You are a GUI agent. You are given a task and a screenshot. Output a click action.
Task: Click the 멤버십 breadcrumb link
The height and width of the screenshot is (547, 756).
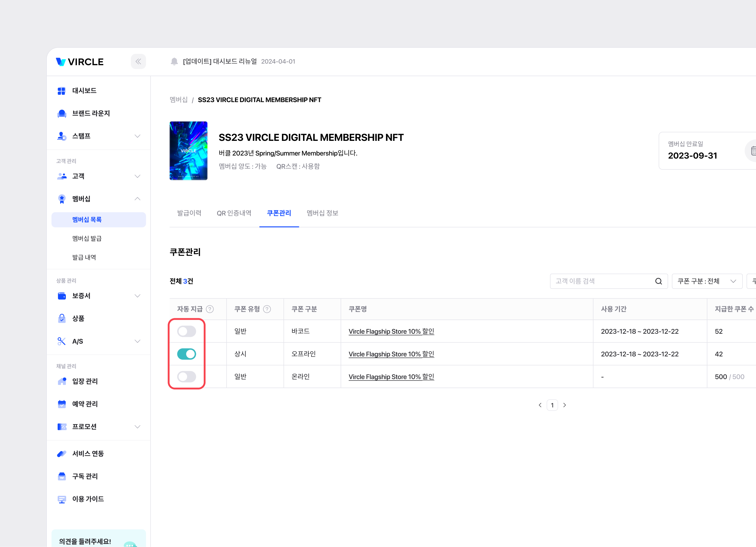[179, 100]
